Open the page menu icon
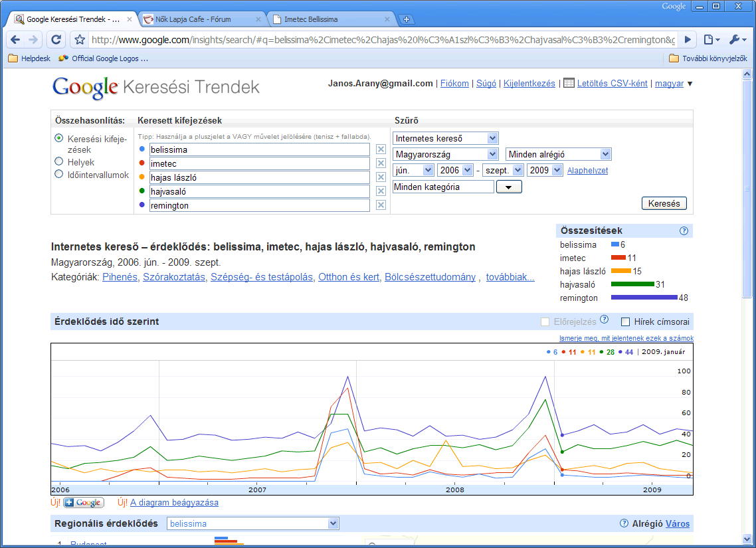The height and width of the screenshot is (548, 756). click(x=711, y=39)
